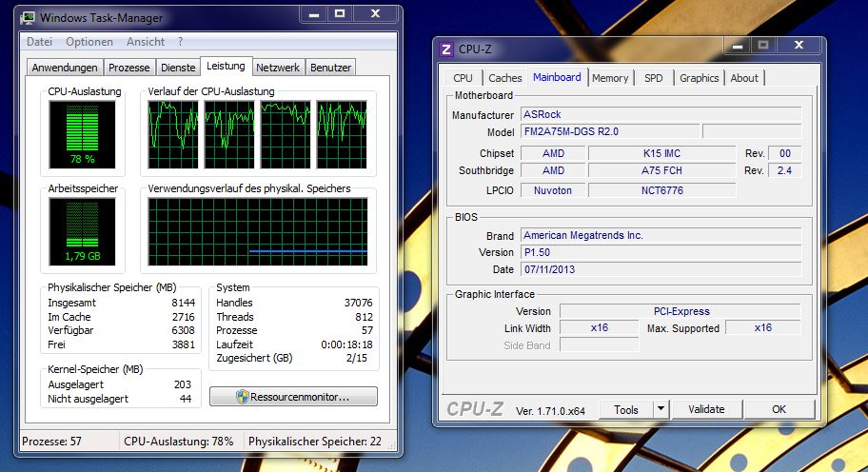
Task: Select the Mainboard tab in CPU-Z
Action: (557, 77)
